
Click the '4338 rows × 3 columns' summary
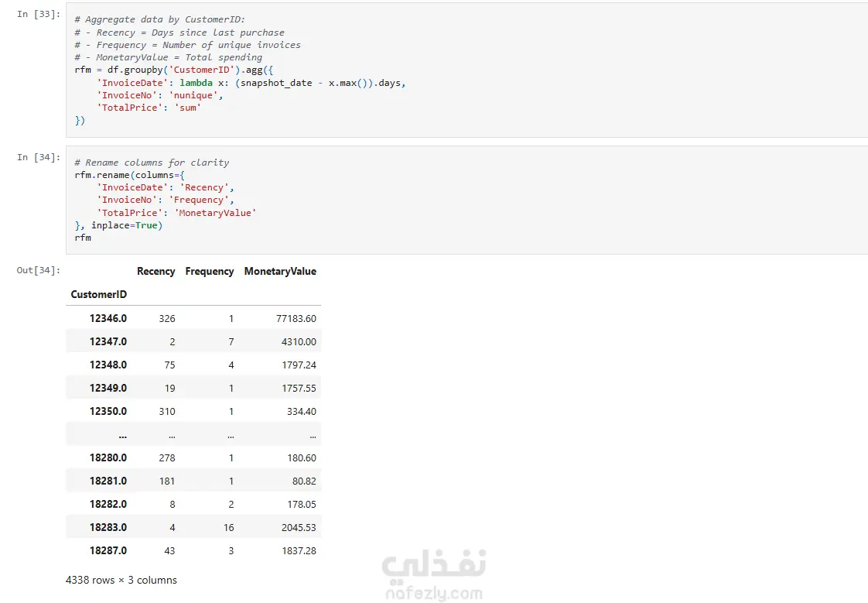(x=121, y=581)
